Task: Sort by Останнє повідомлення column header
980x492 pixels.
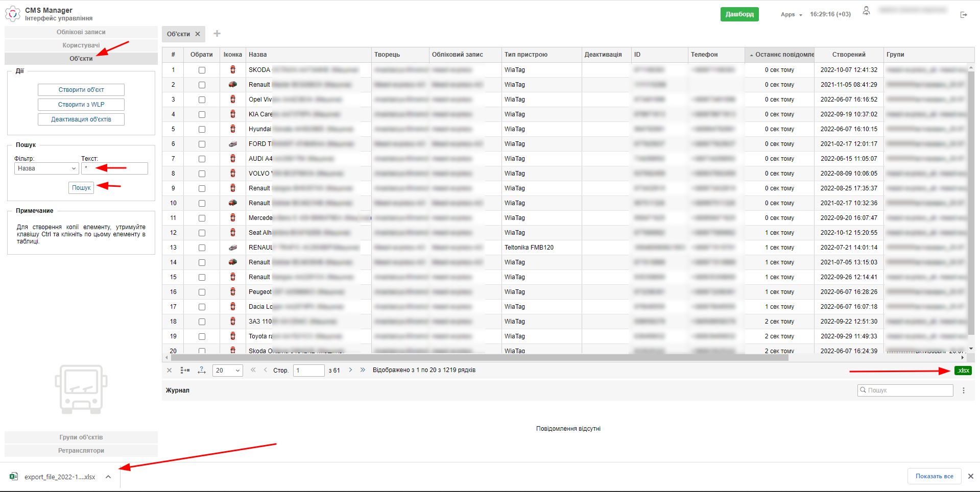Action: pos(779,55)
